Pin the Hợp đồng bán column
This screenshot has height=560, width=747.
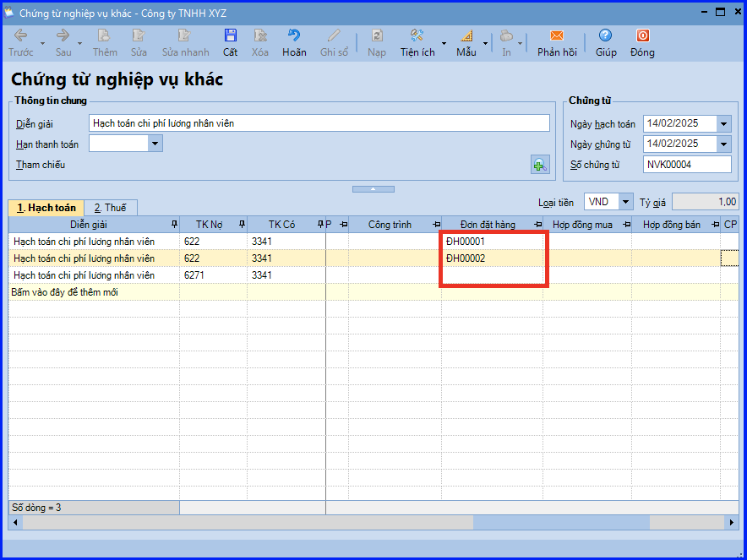tap(715, 225)
